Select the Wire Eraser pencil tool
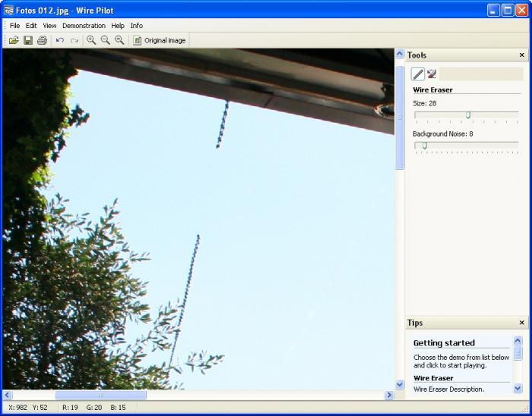 point(418,74)
